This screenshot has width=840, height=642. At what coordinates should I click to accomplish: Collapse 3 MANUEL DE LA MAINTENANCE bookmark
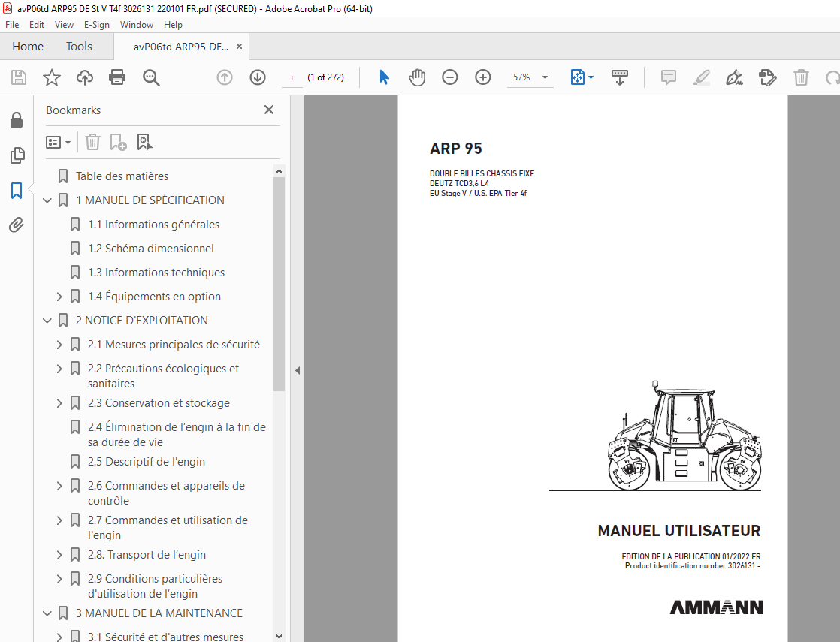point(47,613)
